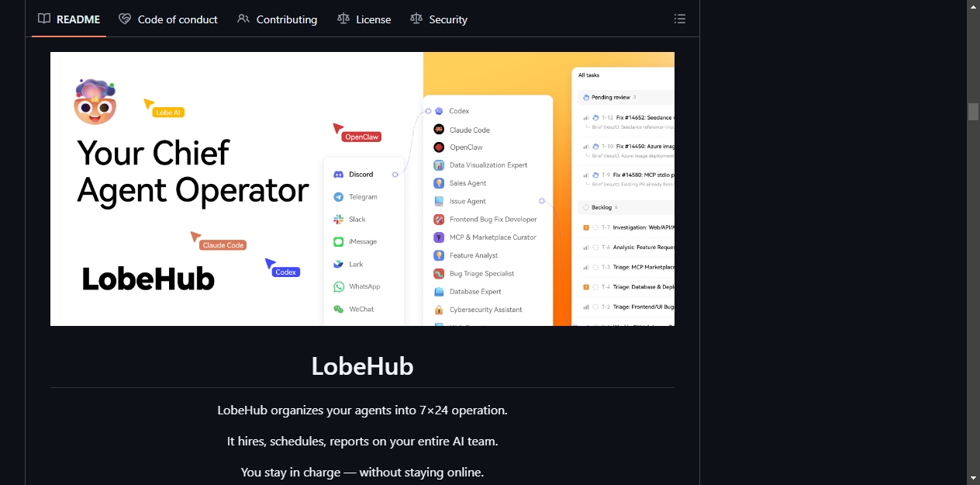The height and width of the screenshot is (485, 980).
Task: Click the WeChat icon in banner list
Action: pyautogui.click(x=339, y=310)
